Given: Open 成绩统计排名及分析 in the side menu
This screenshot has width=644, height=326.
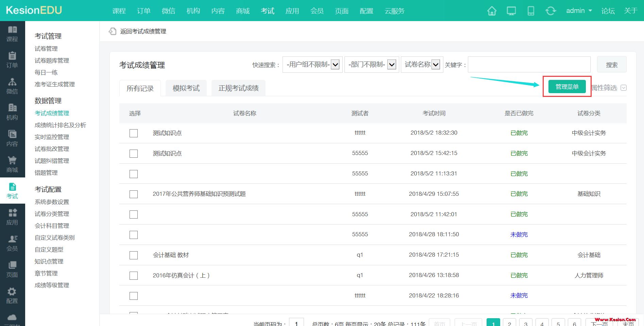Looking at the screenshot, I should (60, 125).
